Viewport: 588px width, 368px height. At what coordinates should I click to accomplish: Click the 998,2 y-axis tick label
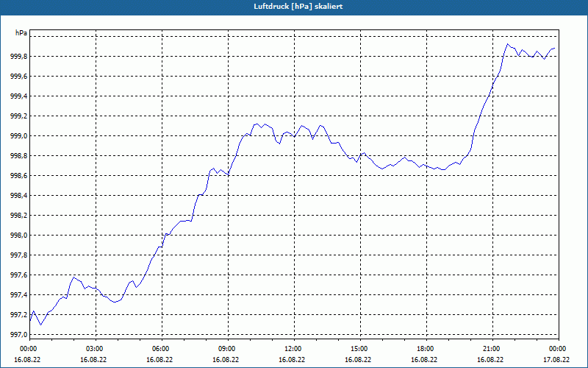(18, 216)
